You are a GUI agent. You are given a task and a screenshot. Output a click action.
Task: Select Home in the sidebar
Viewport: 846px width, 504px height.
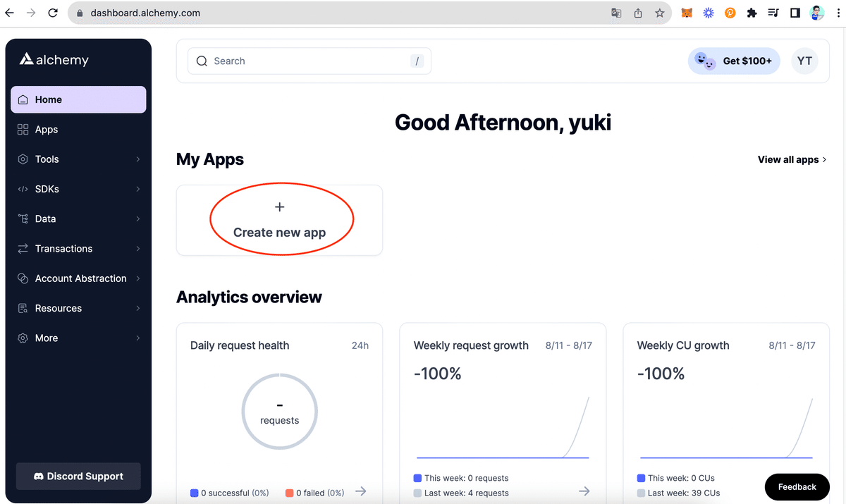[78, 99]
